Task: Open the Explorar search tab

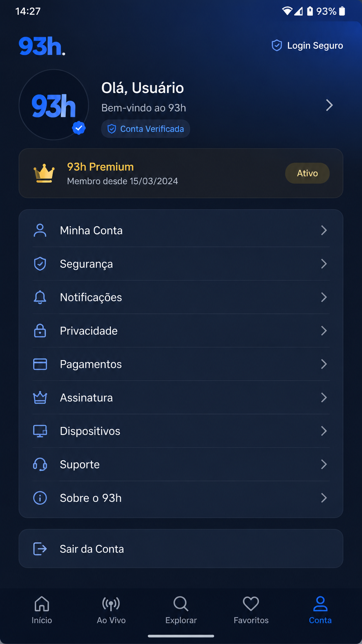Action: click(x=181, y=610)
